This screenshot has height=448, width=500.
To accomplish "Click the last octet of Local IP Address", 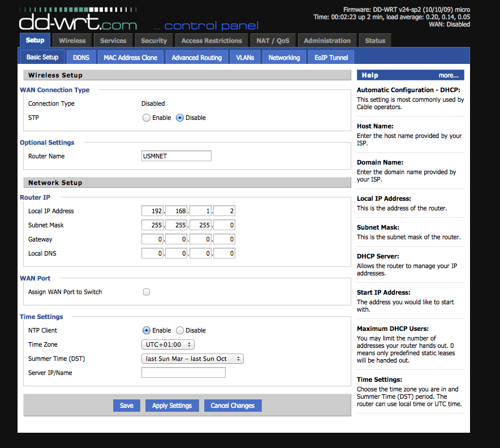I will click(225, 211).
